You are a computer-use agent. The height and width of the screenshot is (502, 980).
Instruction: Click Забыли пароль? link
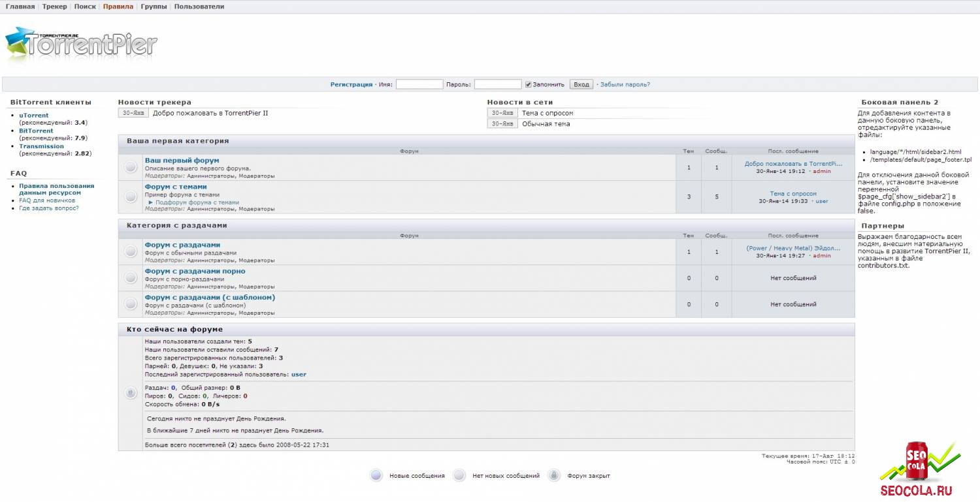pos(625,84)
